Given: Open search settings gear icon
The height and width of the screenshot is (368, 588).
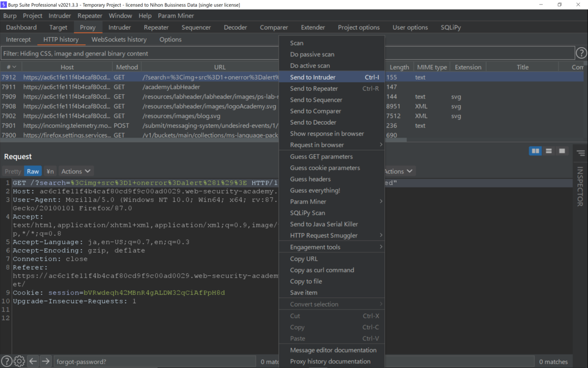Looking at the screenshot, I should 19,361.
